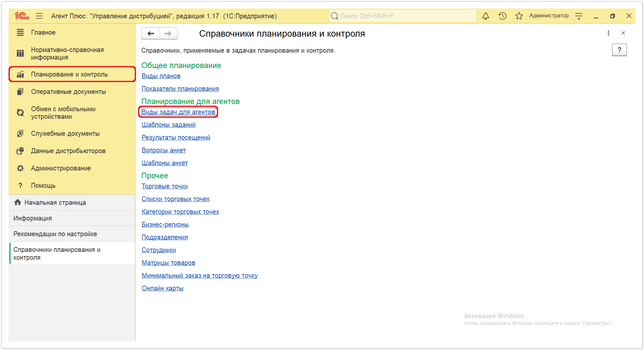Click the question mark help button
This screenshot has height=350, width=644.
click(x=619, y=50)
